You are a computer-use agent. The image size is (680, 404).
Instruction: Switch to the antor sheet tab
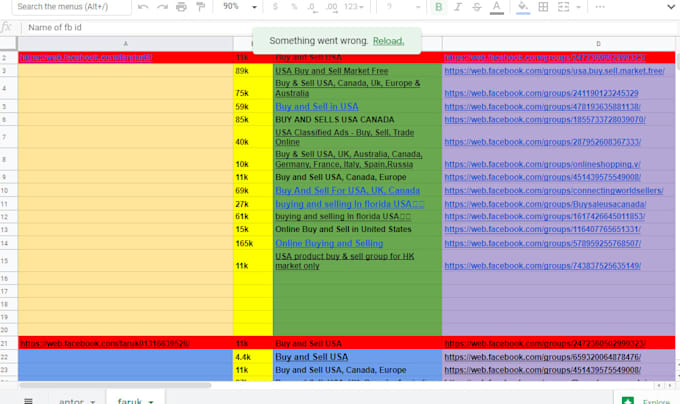[71, 401]
